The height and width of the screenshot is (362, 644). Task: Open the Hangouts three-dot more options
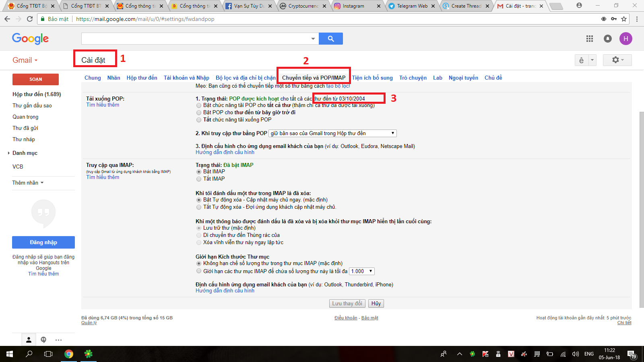(59, 340)
